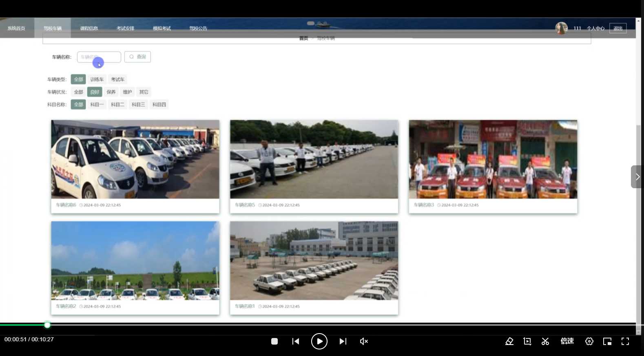Go to the 课程信息 menu

(x=89, y=28)
